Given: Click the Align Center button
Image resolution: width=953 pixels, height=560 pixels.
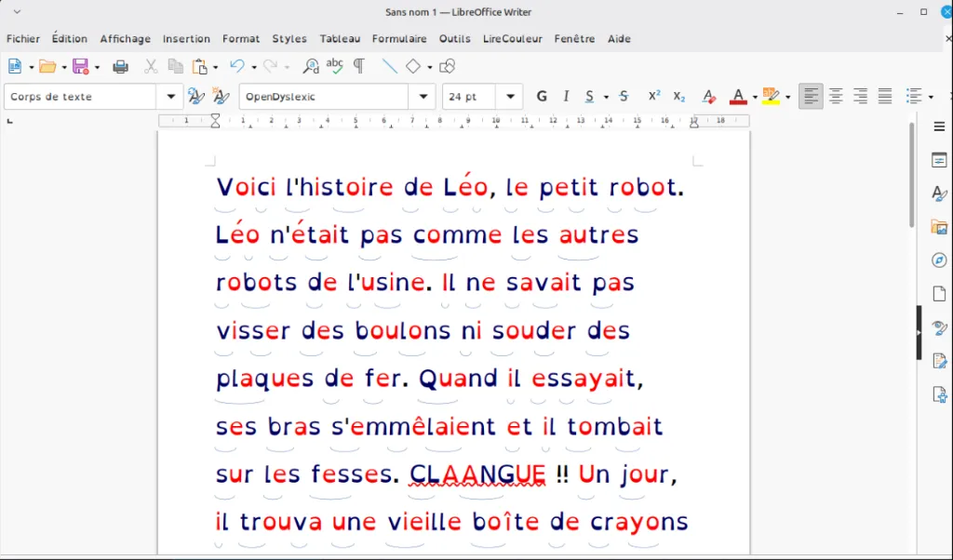Looking at the screenshot, I should [x=835, y=96].
